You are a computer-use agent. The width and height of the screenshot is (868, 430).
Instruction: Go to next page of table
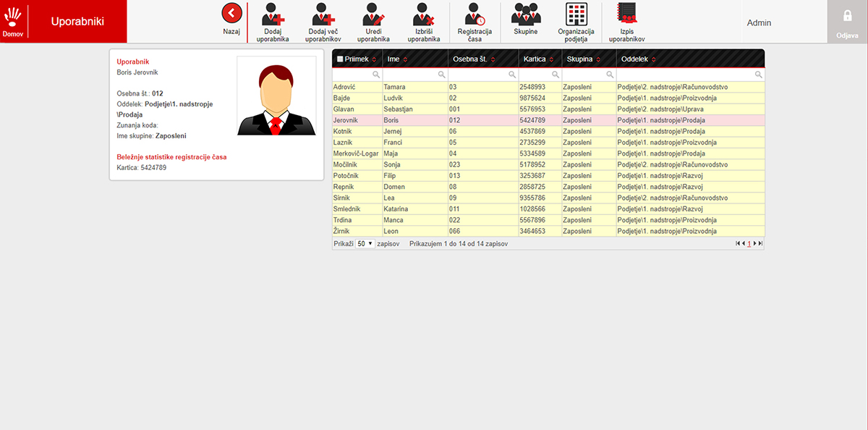pos(755,244)
